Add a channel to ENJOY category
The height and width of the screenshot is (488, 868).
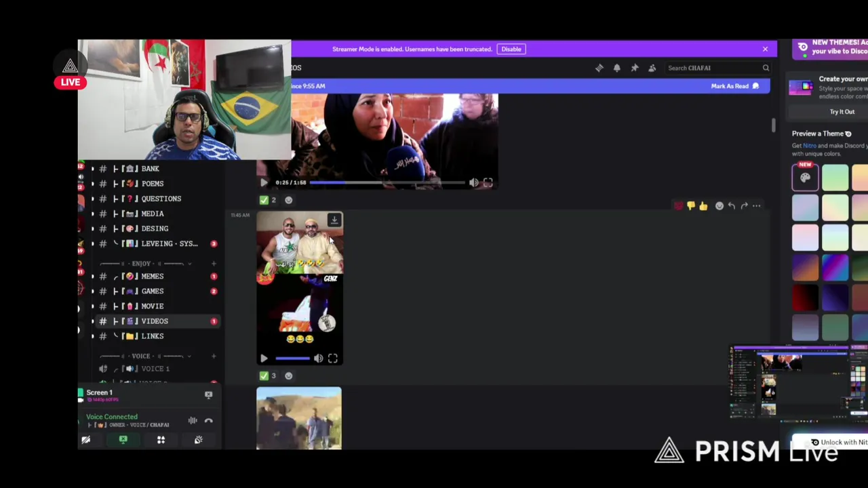(x=214, y=263)
